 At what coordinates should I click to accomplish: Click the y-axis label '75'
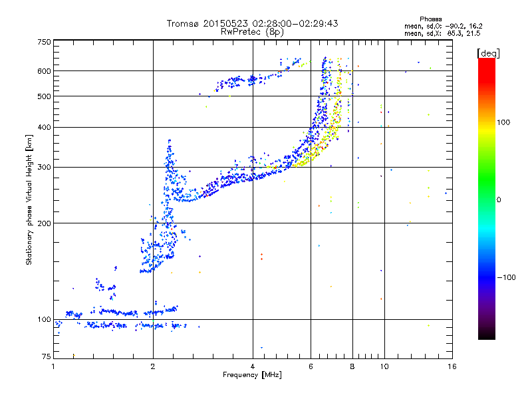(47, 356)
